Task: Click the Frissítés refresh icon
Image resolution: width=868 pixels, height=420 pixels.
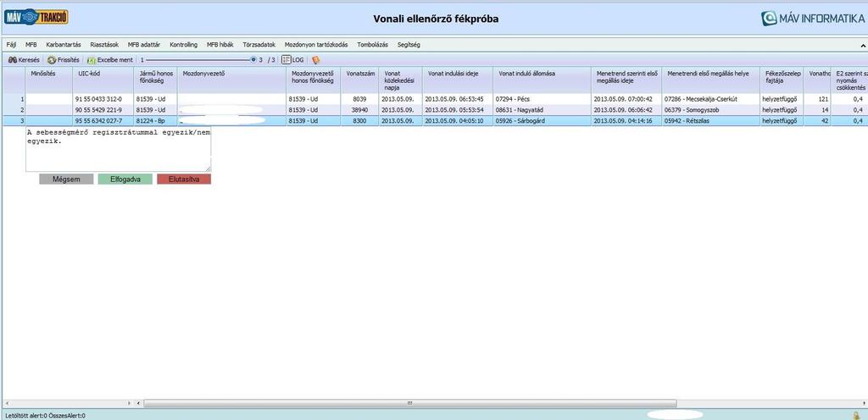Action: [x=52, y=59]
